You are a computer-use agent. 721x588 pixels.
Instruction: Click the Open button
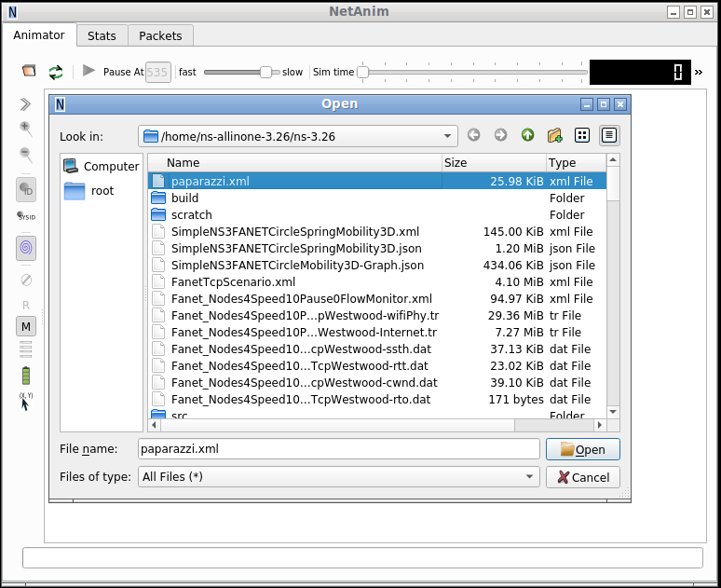pyautogui.click(x=582, y=449)
